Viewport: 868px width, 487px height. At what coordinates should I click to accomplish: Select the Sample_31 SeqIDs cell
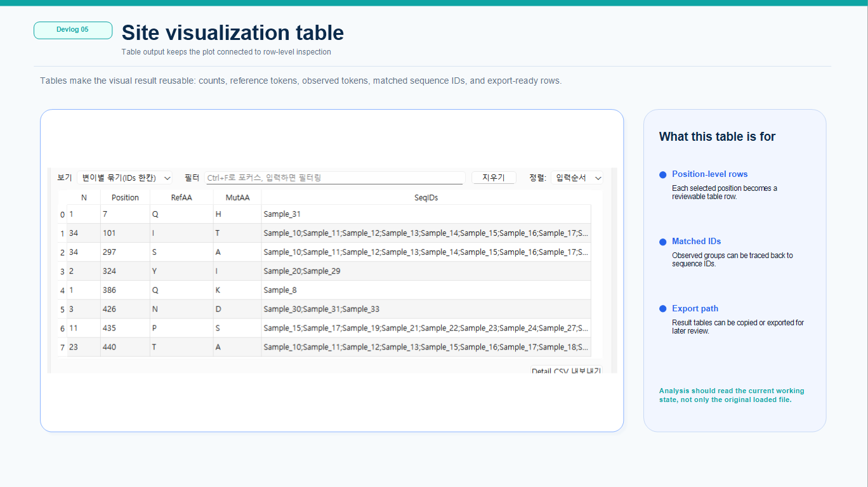click(x=426, y=214)
